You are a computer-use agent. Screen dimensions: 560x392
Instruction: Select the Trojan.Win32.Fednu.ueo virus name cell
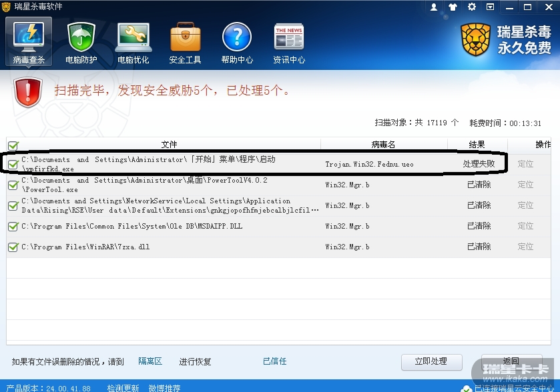point(369,165)
